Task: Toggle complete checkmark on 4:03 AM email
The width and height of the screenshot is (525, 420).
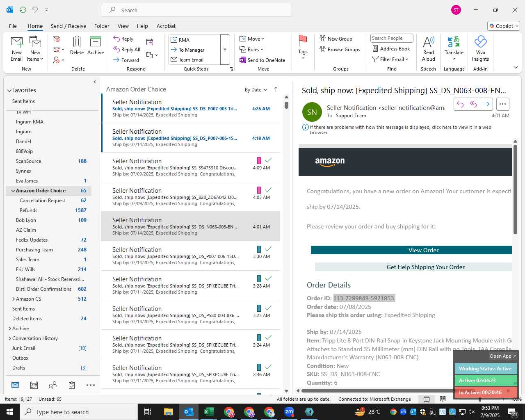Action: click(268, 190)
